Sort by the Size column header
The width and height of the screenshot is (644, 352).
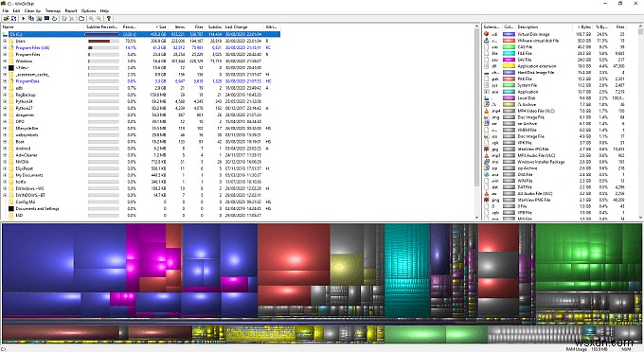[x=153, y=26]
